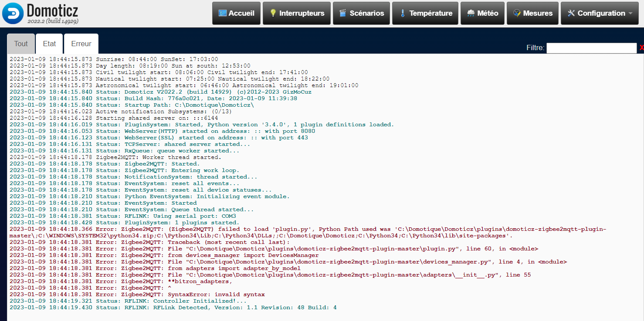The height and width of the screenshot is (321, 644).
Task: Click the 'RFLINK: Using serial port: COM3' line
Action: click(x=122, y=216)
